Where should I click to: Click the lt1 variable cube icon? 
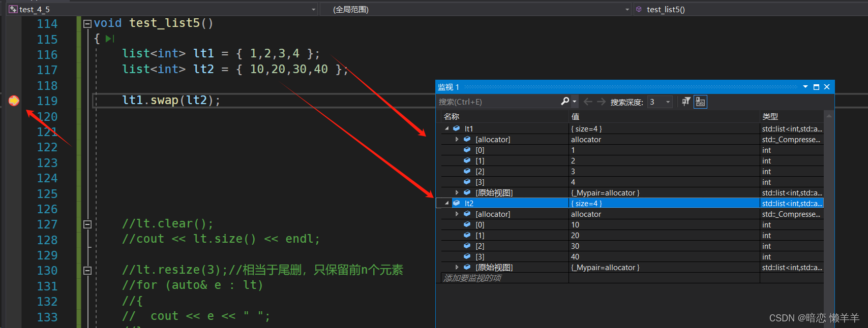(457, 128)
